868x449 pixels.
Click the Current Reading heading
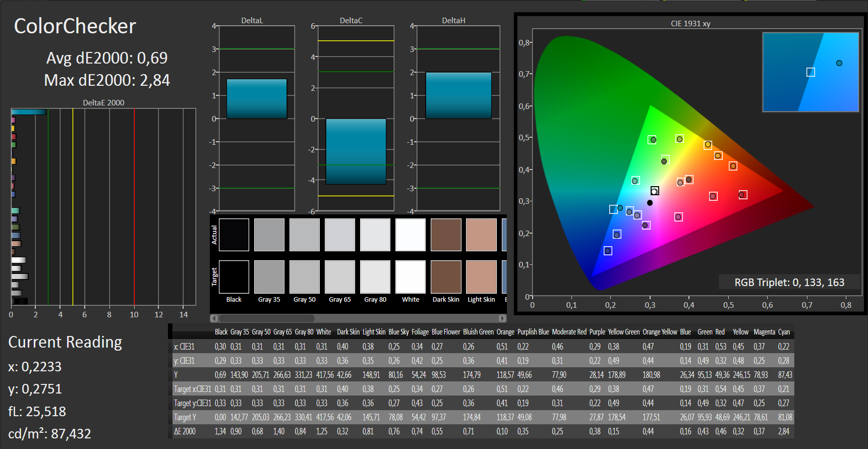point(65,342)
